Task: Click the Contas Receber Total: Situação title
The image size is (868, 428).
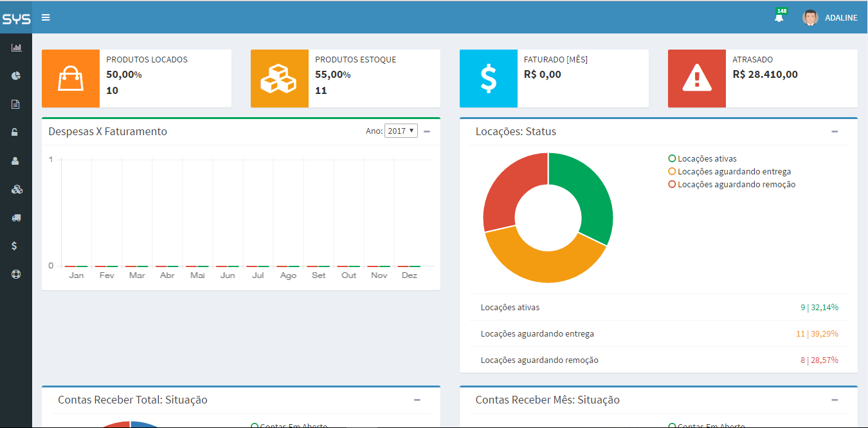Action: tap(132, 400)
